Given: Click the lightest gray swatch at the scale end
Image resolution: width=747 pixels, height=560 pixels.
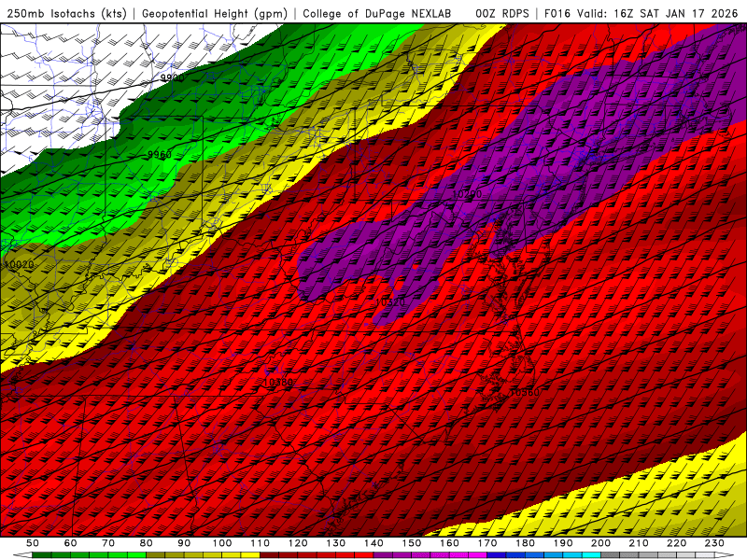Looking at the screenshot, I should 705,555.
